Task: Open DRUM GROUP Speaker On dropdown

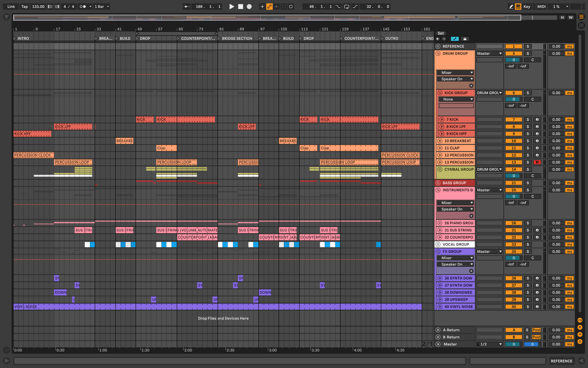Action: pyautogui.click(x=455, y=79)
